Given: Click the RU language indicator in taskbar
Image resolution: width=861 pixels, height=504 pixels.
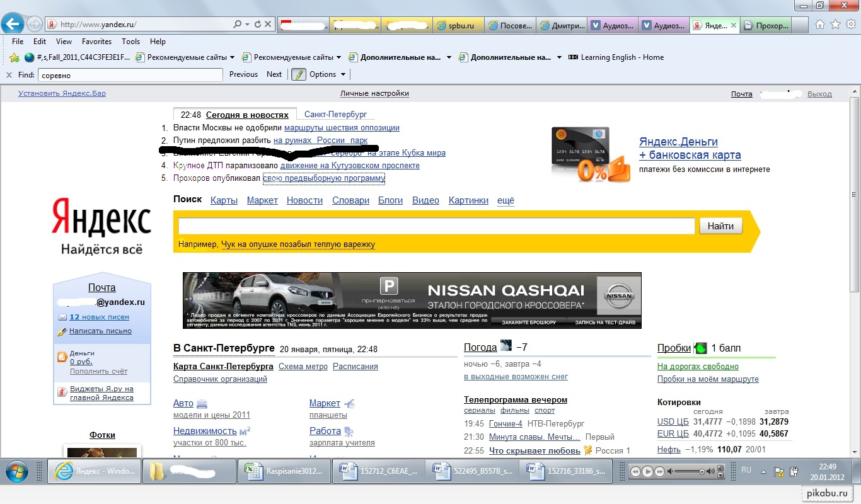Looking at the screenshot, I should [746, 470].
